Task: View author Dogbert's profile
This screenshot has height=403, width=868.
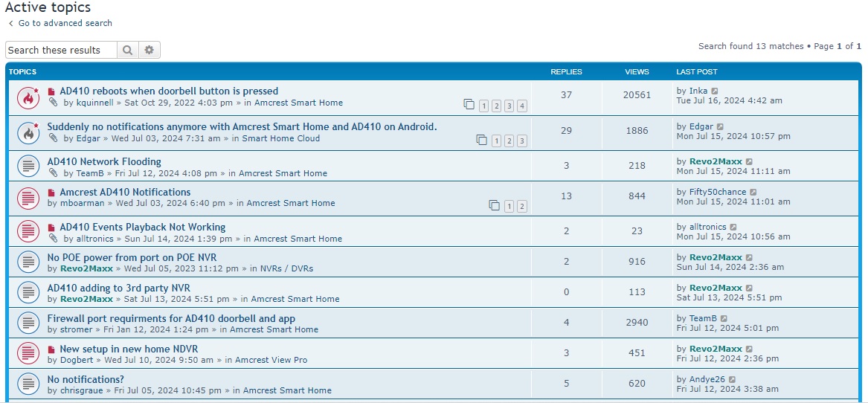Action: (77, 360)
